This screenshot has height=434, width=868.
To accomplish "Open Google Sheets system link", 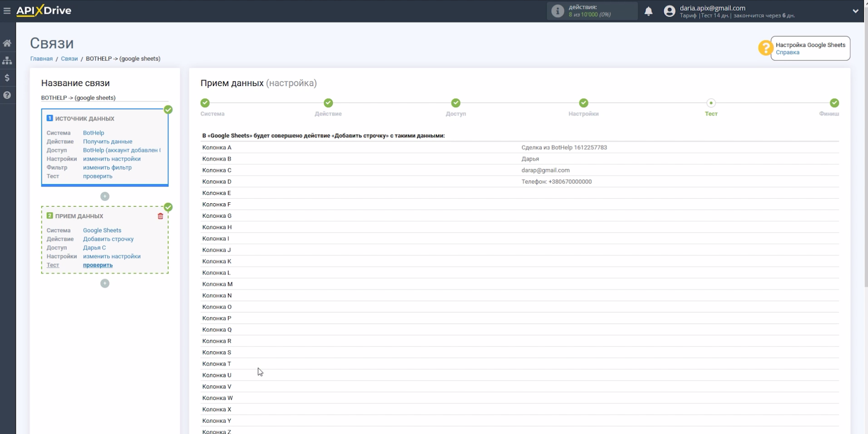I will click(102, 230).
